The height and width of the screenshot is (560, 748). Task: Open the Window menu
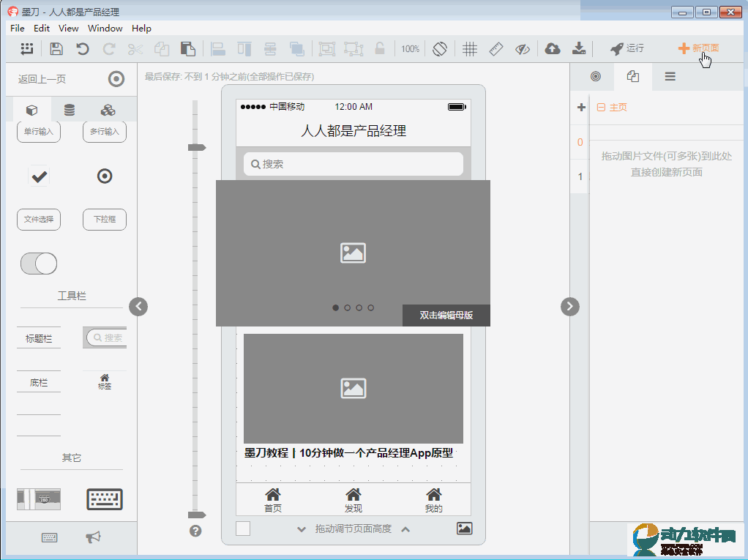tap(105, 28)
